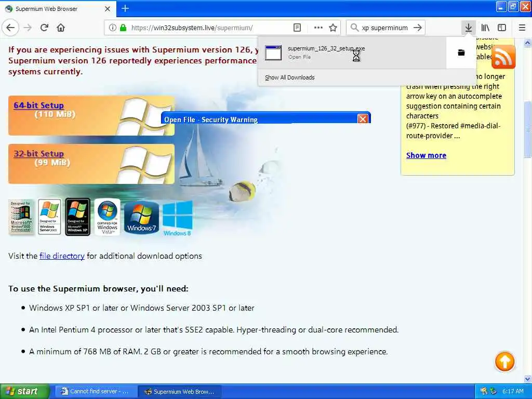The width and height of the screenshot is (532, 399).
Task: Click the first system tray icon
Action: [x=484, y=391]
